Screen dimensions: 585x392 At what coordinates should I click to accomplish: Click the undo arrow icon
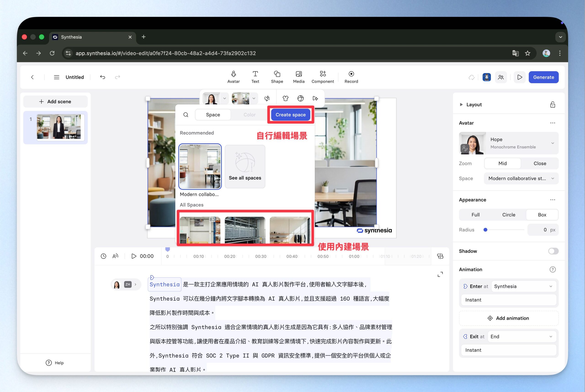[x=103, y=77]
